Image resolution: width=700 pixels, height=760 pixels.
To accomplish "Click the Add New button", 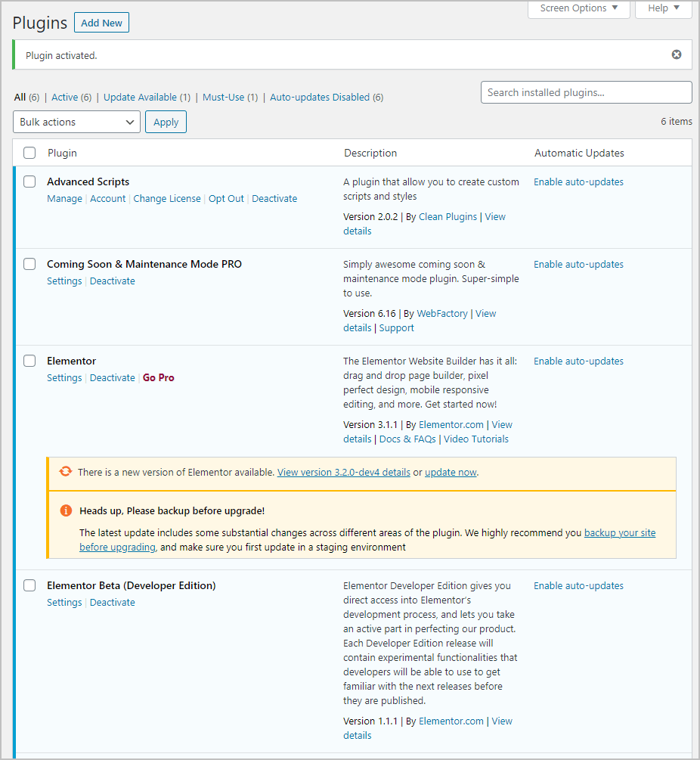I will tap(101, 22).
